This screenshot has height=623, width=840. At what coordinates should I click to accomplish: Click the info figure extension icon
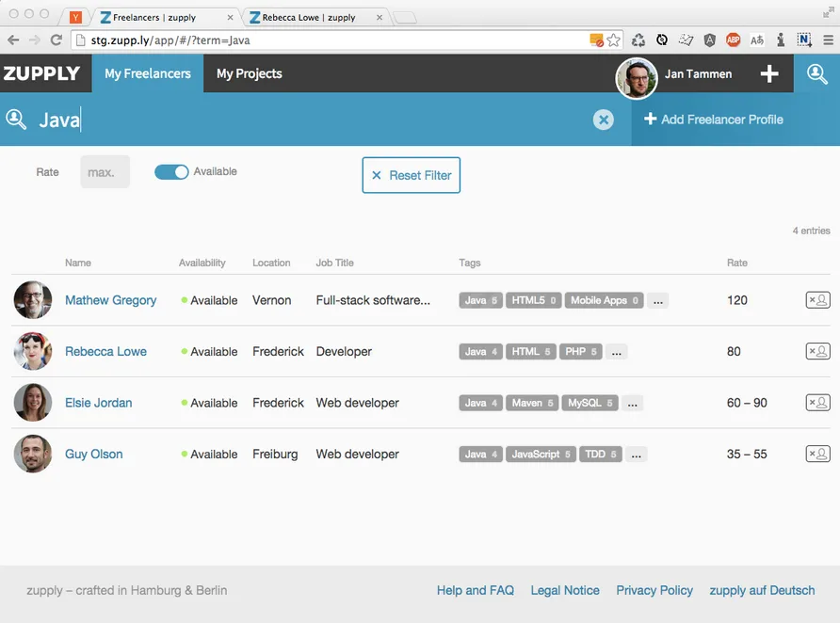point(781,40)
